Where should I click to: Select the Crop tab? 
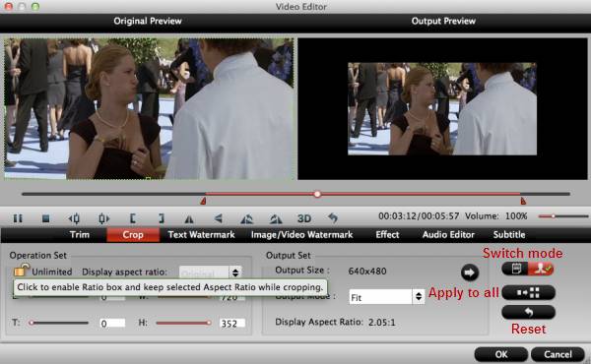[133, 235]
